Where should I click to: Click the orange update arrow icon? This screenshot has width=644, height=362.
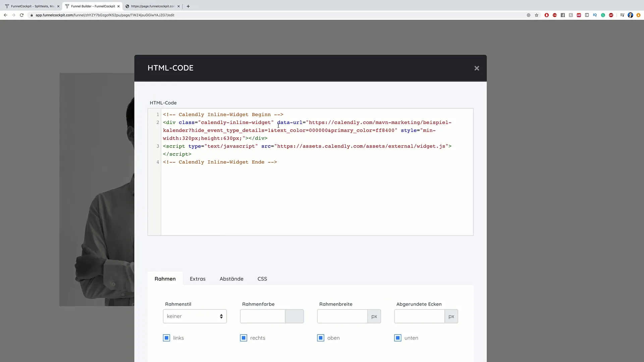point(638,15)
